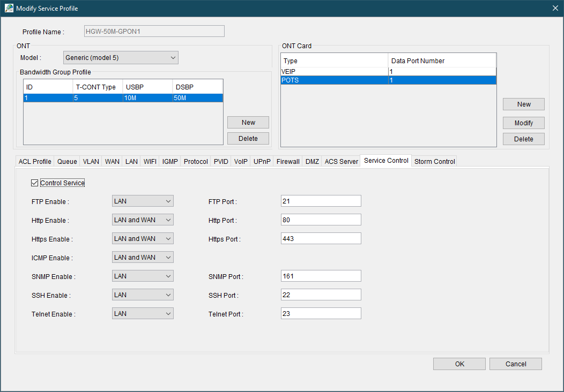Select the ACL Profile tab

(x=35, y=161)
